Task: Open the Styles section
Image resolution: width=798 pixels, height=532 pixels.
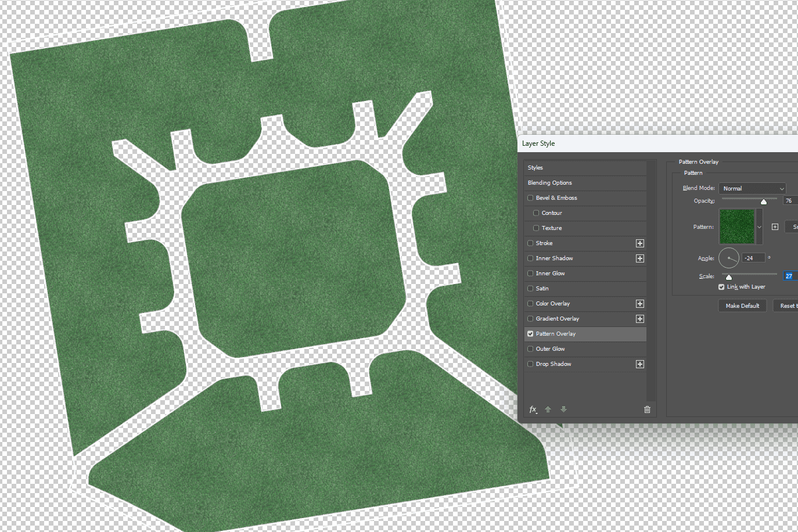Action: (535, 168)
